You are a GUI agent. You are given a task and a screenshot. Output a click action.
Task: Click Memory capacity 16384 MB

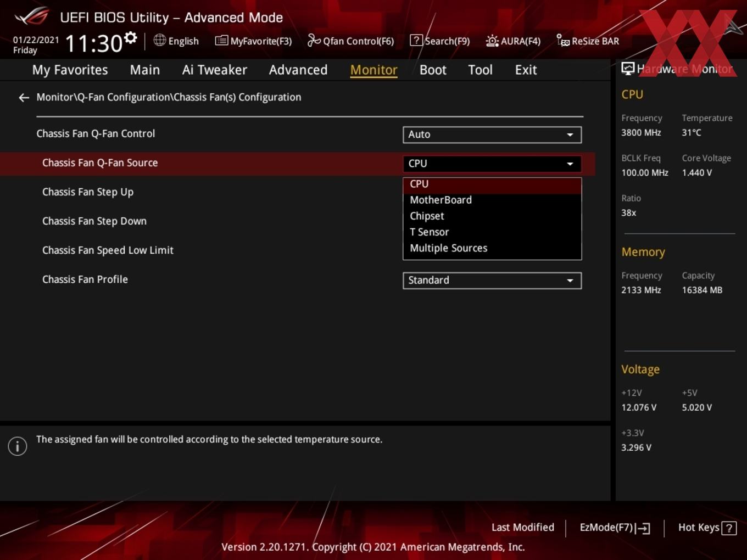pos(702,290)
